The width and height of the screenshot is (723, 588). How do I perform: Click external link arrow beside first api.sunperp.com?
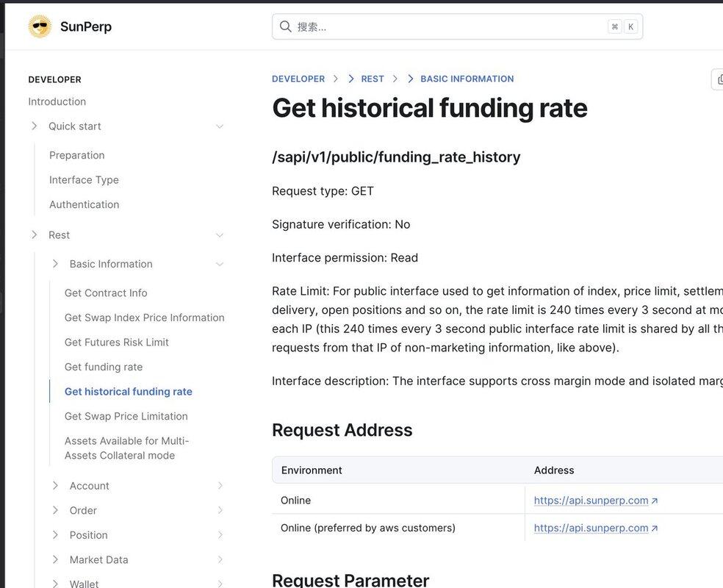[x=655, y=501]
